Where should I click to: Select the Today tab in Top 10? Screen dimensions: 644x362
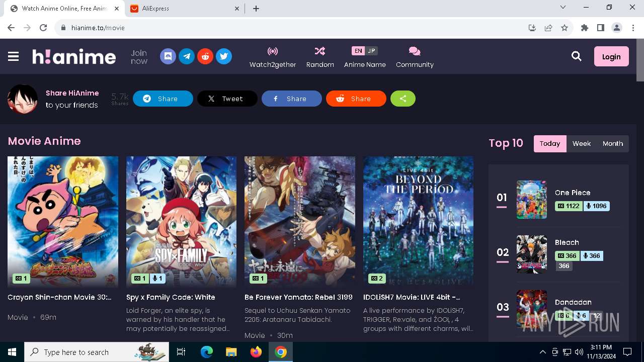pos(550,143)
